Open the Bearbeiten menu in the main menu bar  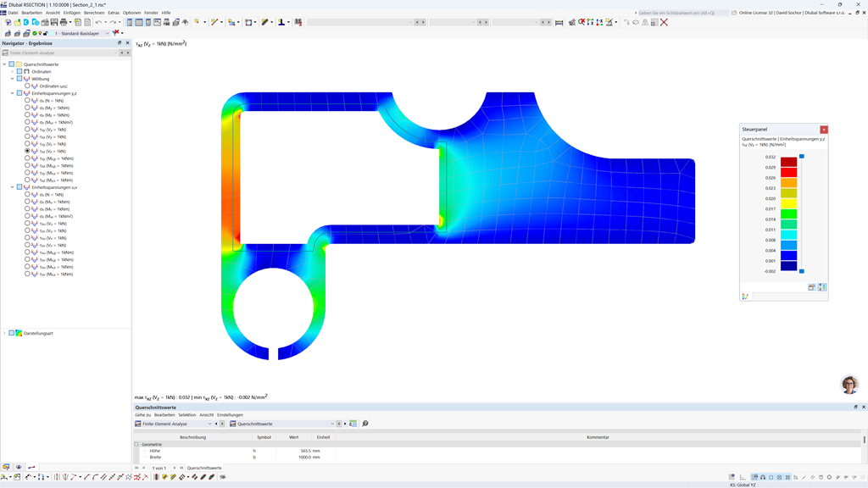[x=31, y=12]
